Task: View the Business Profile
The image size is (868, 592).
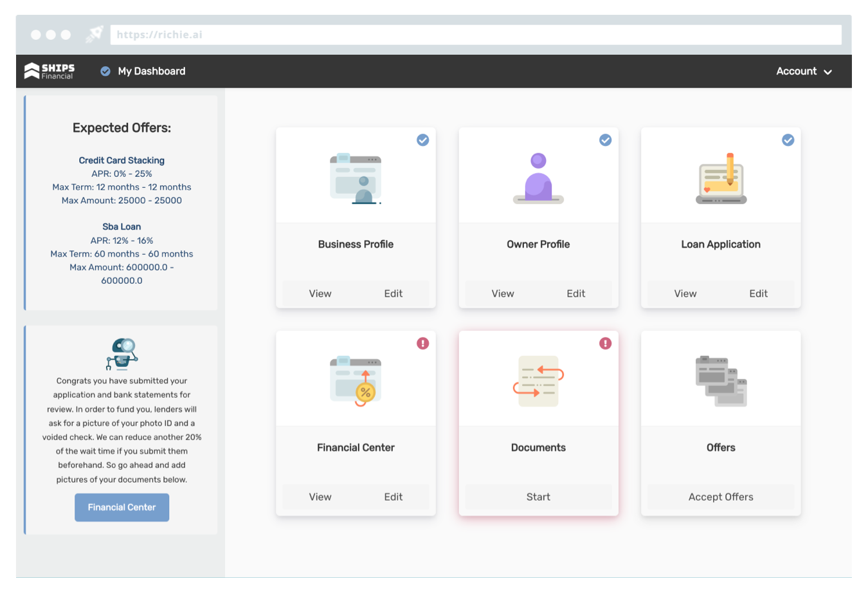Action: pyautogui.click(x=320, y=293)
